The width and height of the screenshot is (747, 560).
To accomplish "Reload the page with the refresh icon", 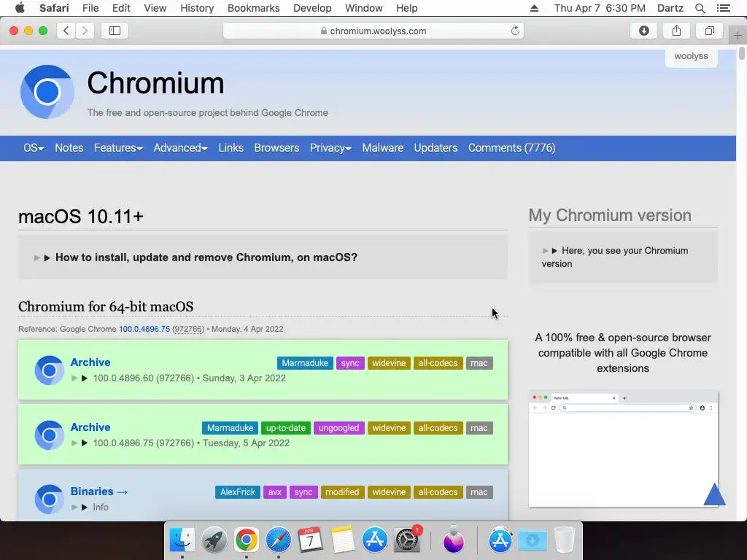I will [x=515, y=31].
